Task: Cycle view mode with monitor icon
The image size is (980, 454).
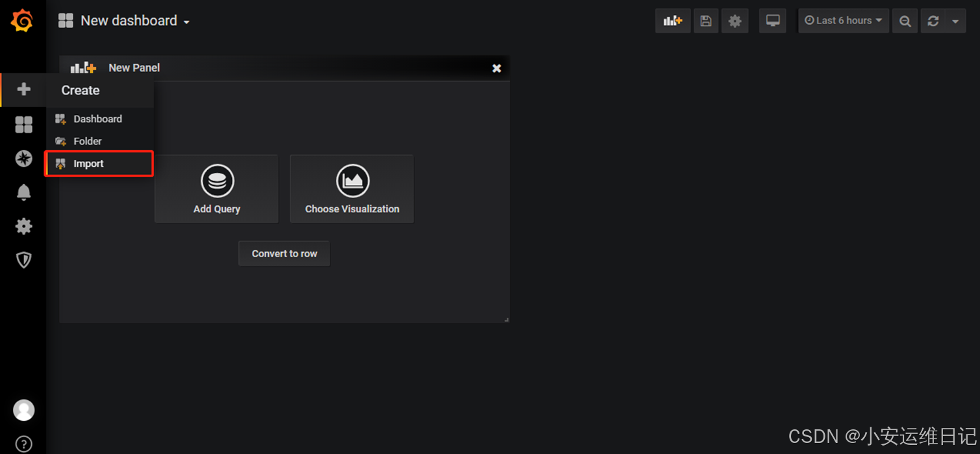Action: (773, 21)
